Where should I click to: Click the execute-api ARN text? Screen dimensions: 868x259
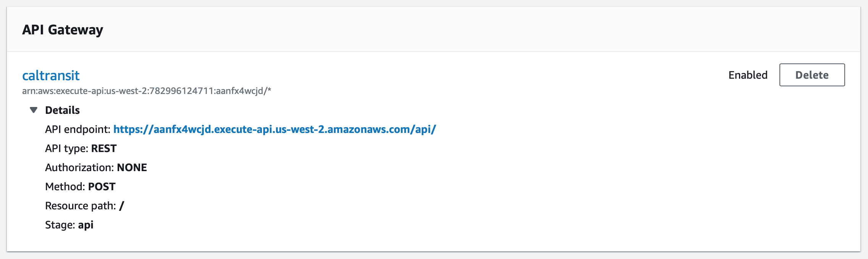pos(147,91)
